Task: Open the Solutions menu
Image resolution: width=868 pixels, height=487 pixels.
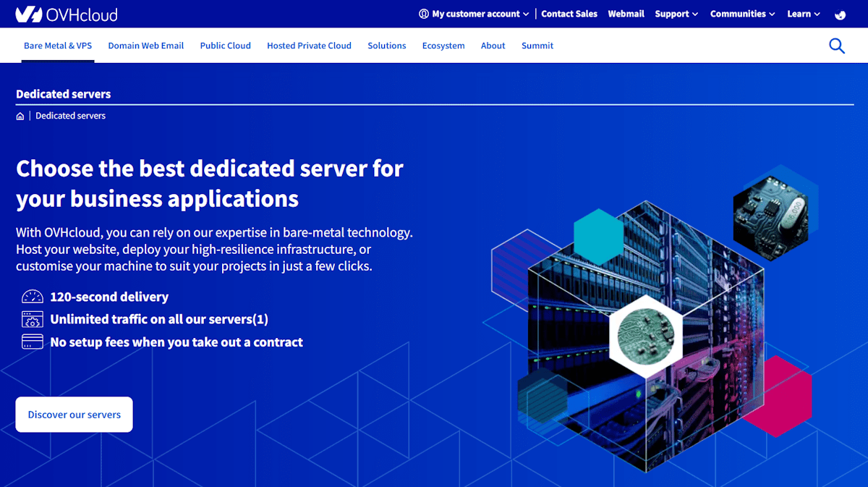Action: point(387,46)
